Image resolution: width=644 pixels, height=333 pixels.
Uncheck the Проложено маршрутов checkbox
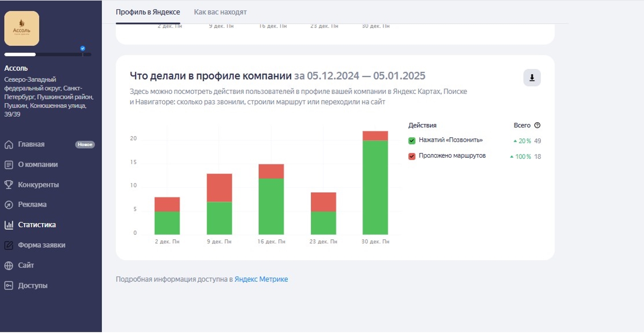coord(412,156)
